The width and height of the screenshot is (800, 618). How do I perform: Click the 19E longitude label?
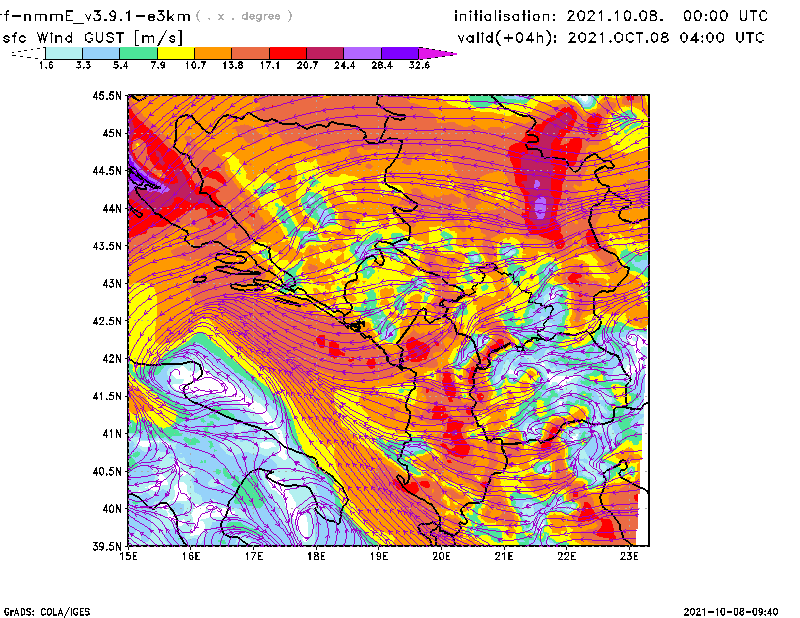(379, 557)
